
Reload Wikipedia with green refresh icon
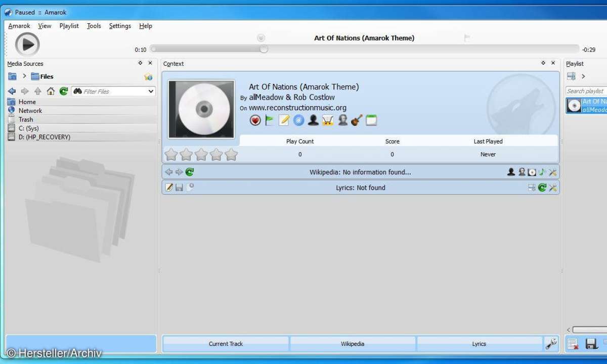pos(190,172)
